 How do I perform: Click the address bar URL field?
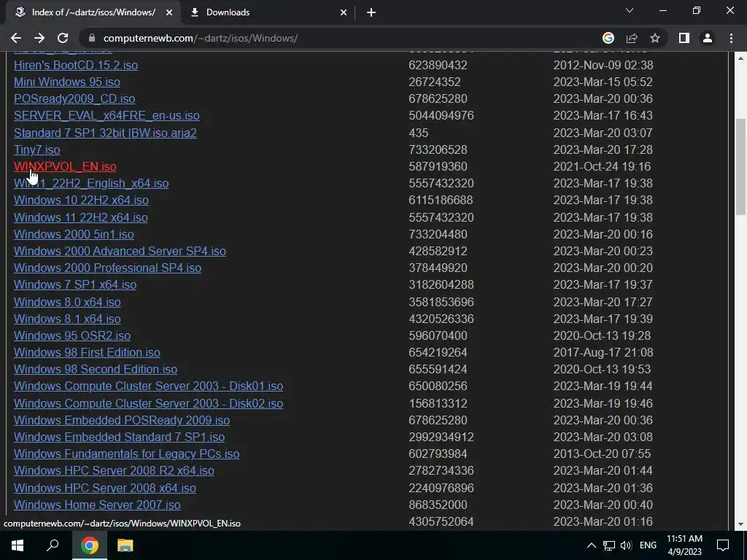pos(343,38)
